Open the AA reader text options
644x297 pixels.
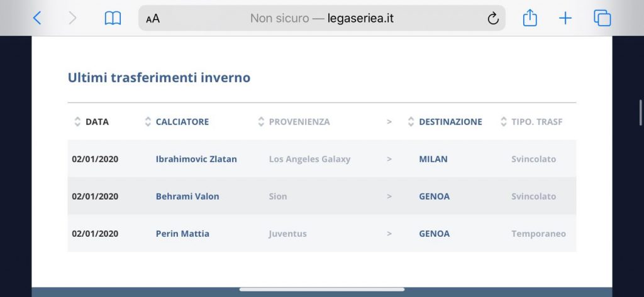pyautogui.click(x=153, y=18)
